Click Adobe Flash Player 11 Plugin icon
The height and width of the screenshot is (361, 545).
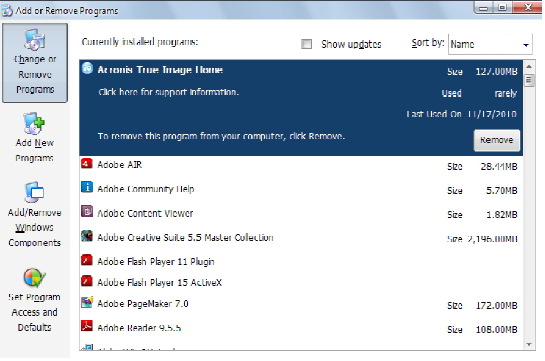[x=87, y=260]
